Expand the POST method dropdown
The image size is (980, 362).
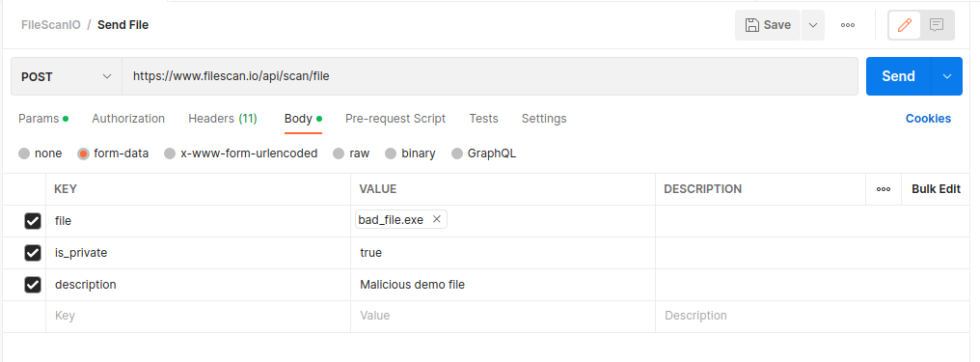coord(67,76)
